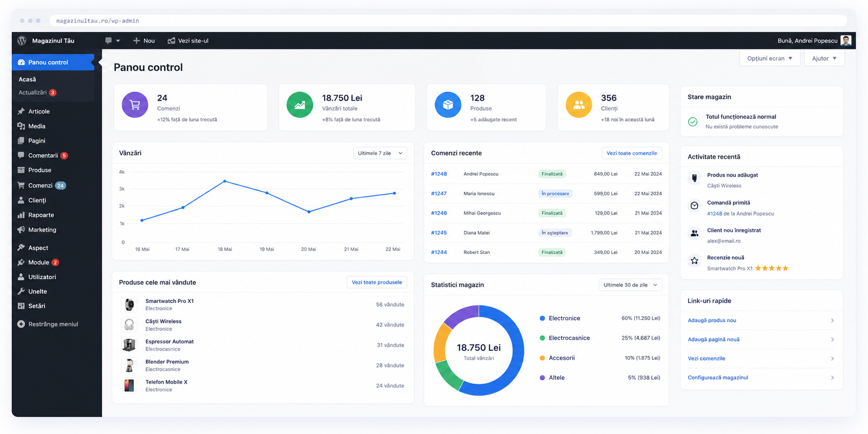
Task: Click the Vezi site-ul icon link
Action: tap(171, 41)
